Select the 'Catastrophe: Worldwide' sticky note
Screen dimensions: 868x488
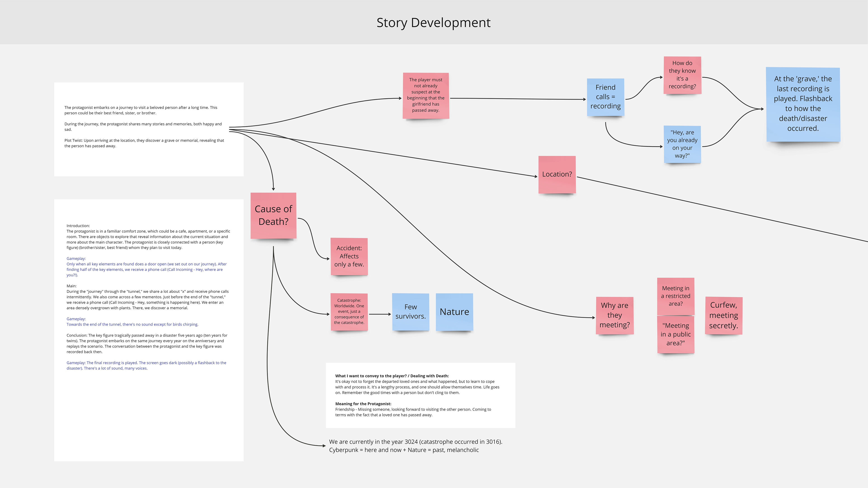349,312
